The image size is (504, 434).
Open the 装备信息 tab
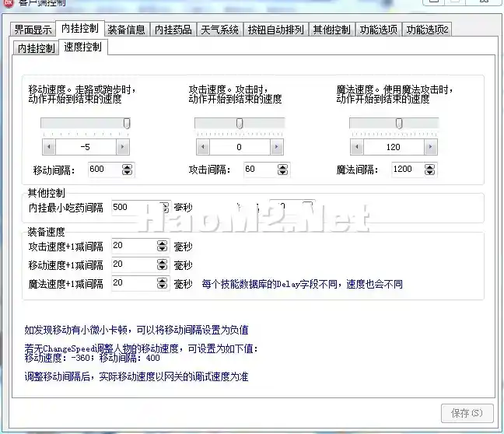(x=126, y=30)
